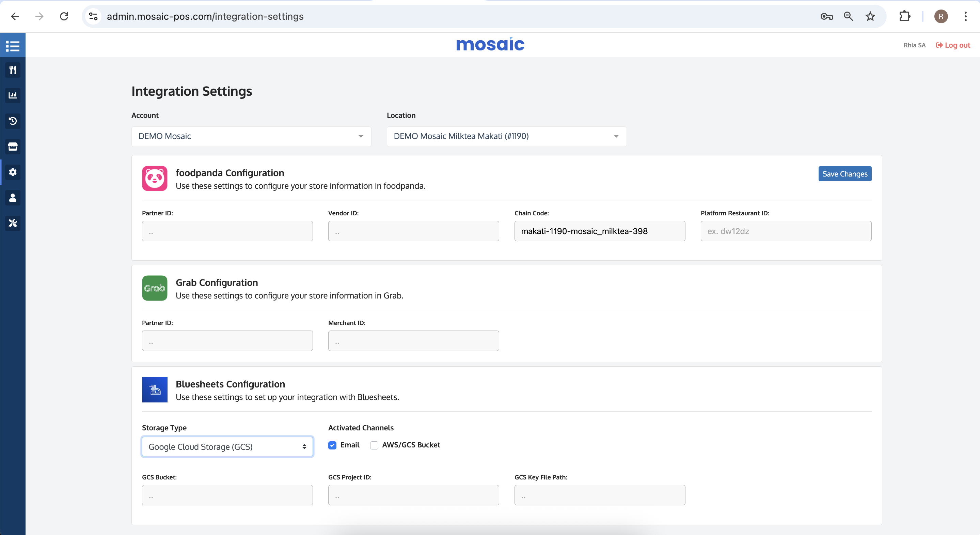Enable the AWS/GCS Bucket checkbox

click(374, 445)
